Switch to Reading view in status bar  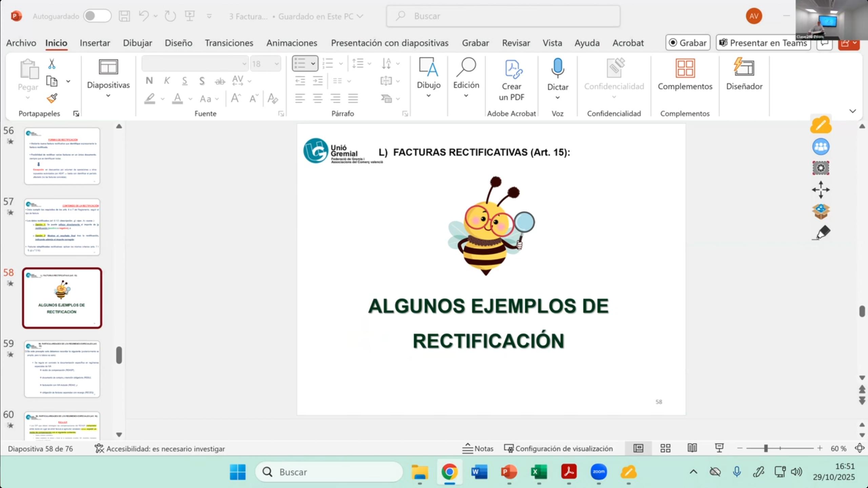click(x=692, y=448)
